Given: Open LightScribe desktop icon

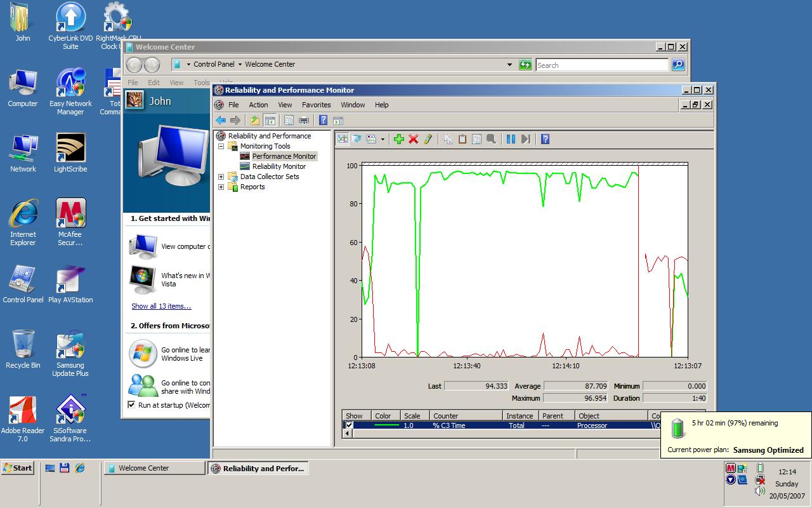Looking at the screenshot, I should 70,152.
